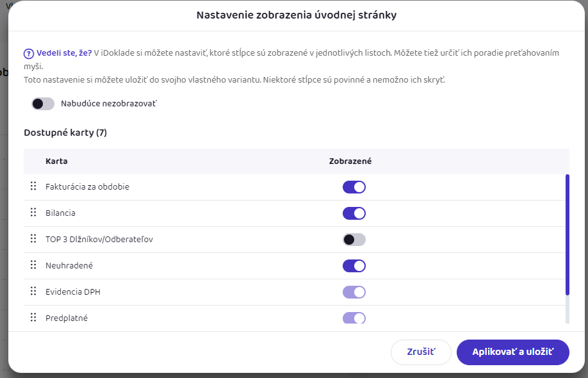Grab drag handle for Fakturácia za obdobie
The image size is (588, 378).
(33, 186)
